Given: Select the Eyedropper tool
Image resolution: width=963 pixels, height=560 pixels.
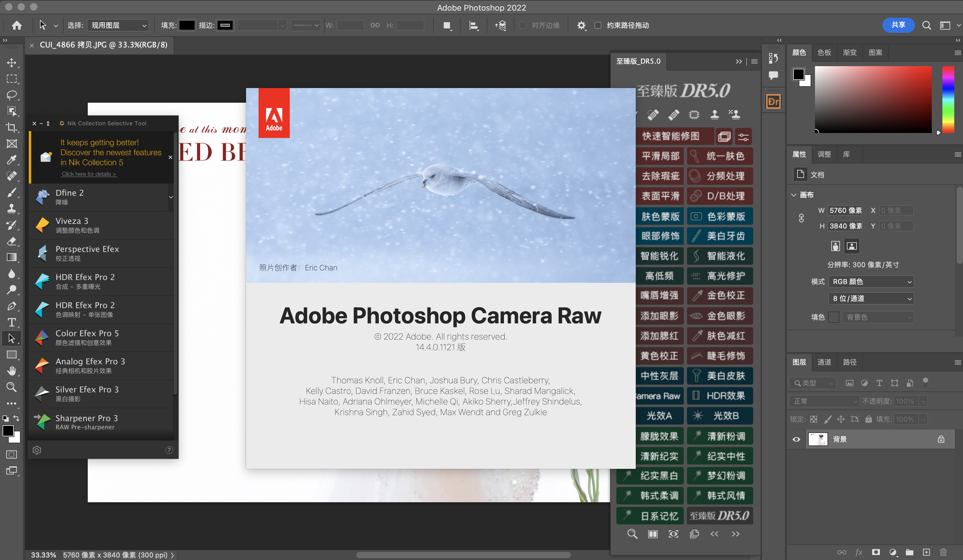Looking at the screenshot, I should click(12, 160).
